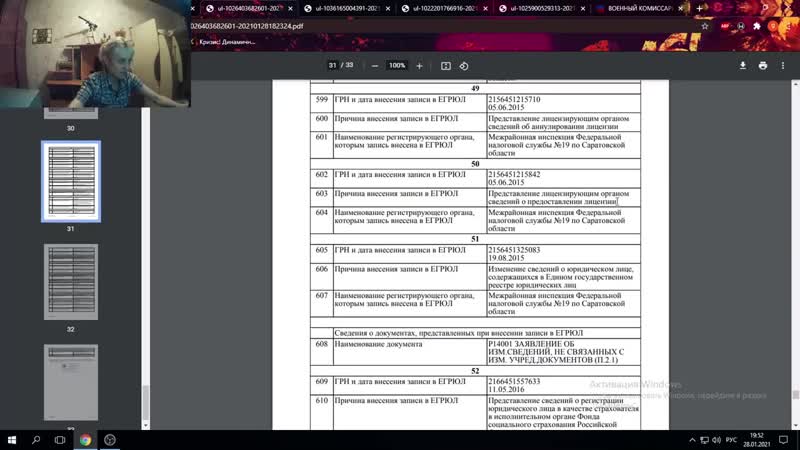This screenshot has height=450, width=800.
Task: Zoom in with the plus button
Action: [x=420, y=66]
